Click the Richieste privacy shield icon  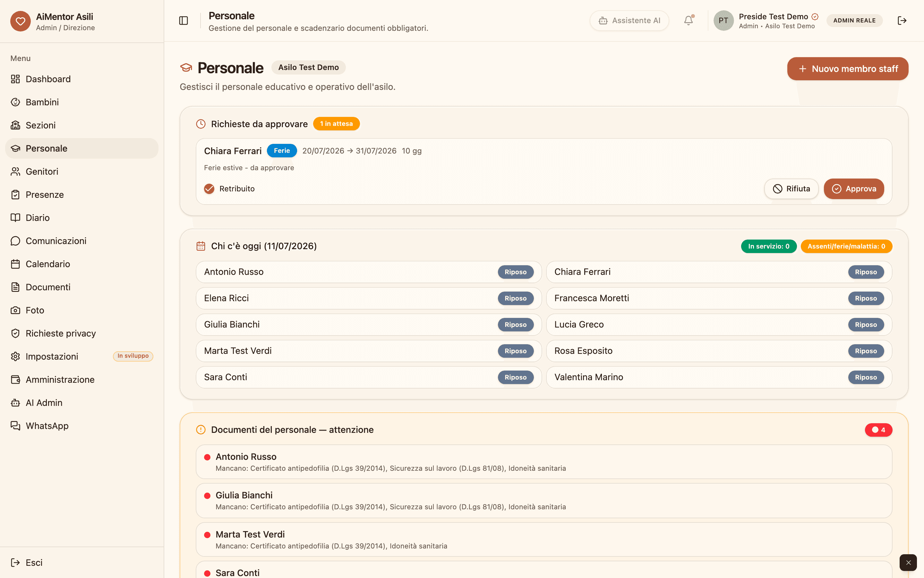15,333
